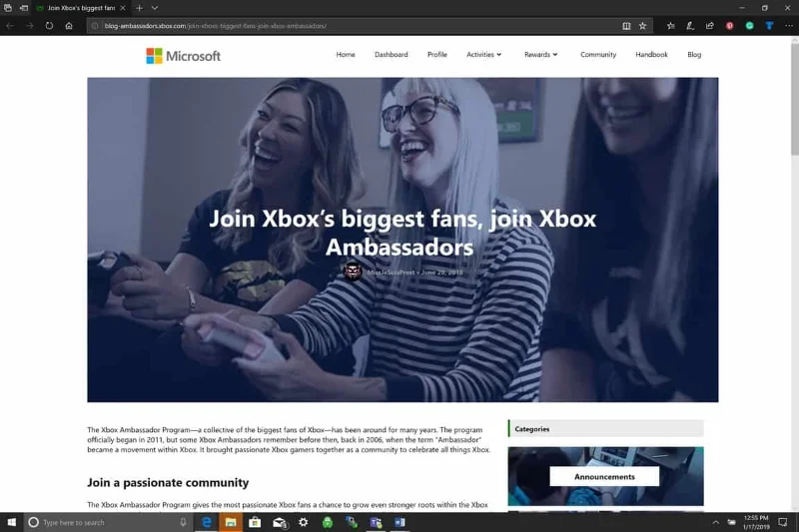This screenshot has width=799, height=532.
Task: Click the blog-ambassadors.xbox.com address bar
Action: click(357, 26)
